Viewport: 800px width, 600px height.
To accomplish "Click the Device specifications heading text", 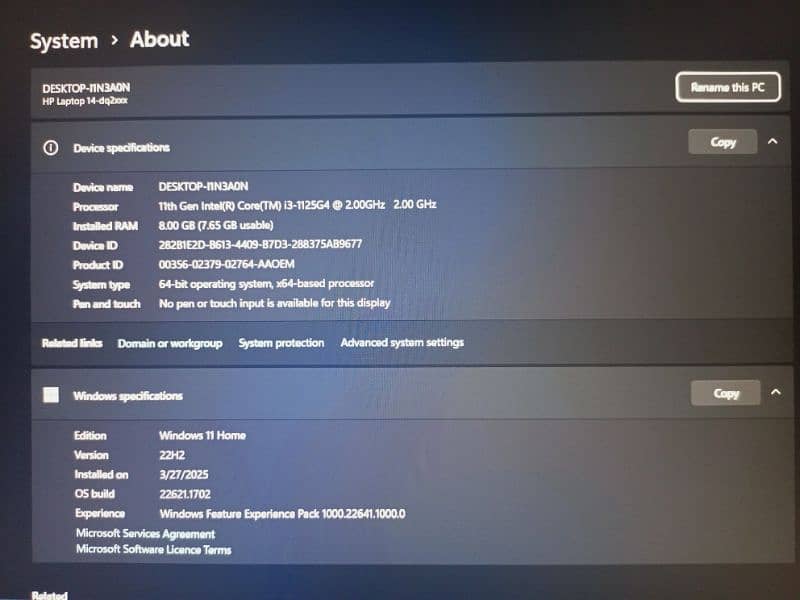I will click(x=121, y=148).
